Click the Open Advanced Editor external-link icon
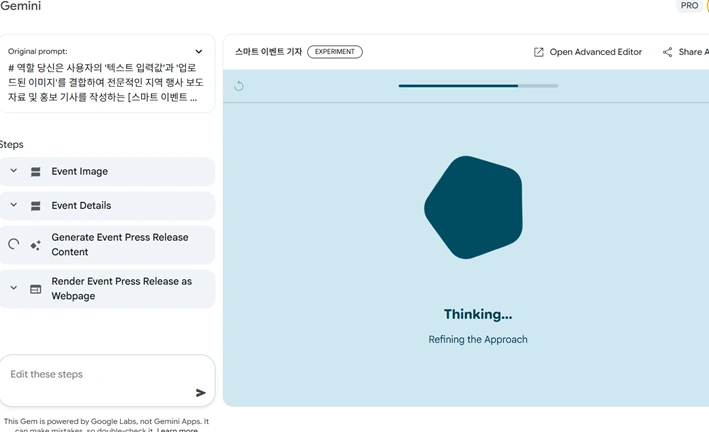 coord(539,52)
